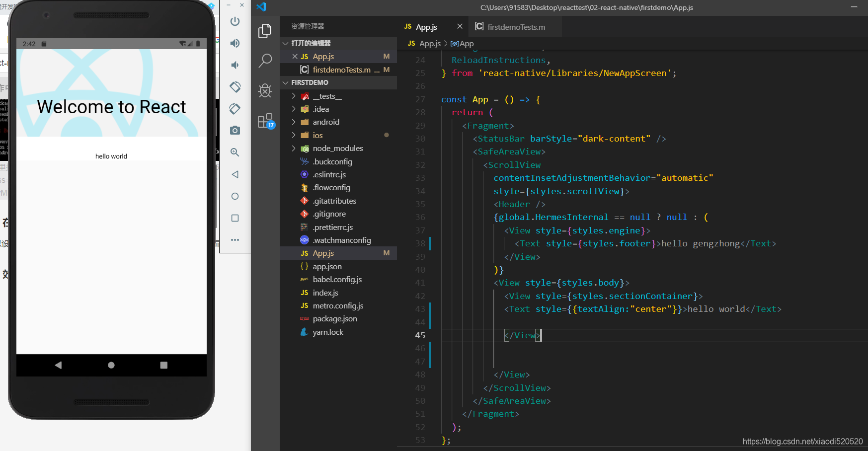Tap the Android recents button on phone screen
Screen dimensions: 868x451
(x=164, y=365)
